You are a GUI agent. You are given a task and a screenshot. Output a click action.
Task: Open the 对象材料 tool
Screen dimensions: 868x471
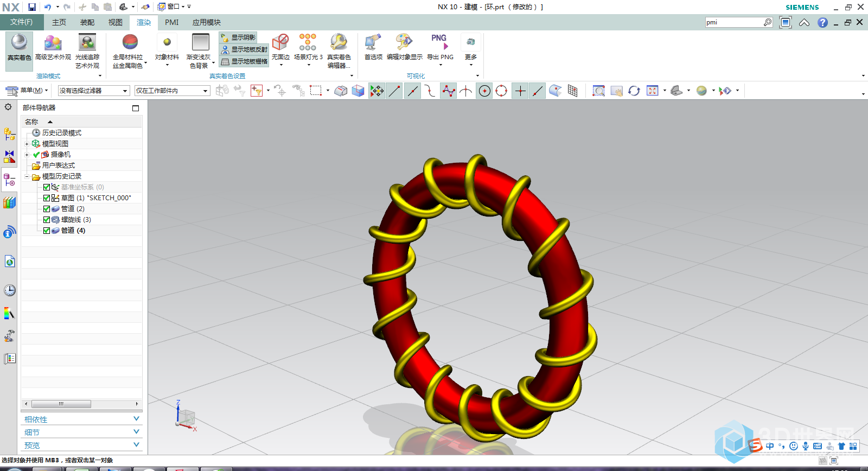tap(167, 50)
